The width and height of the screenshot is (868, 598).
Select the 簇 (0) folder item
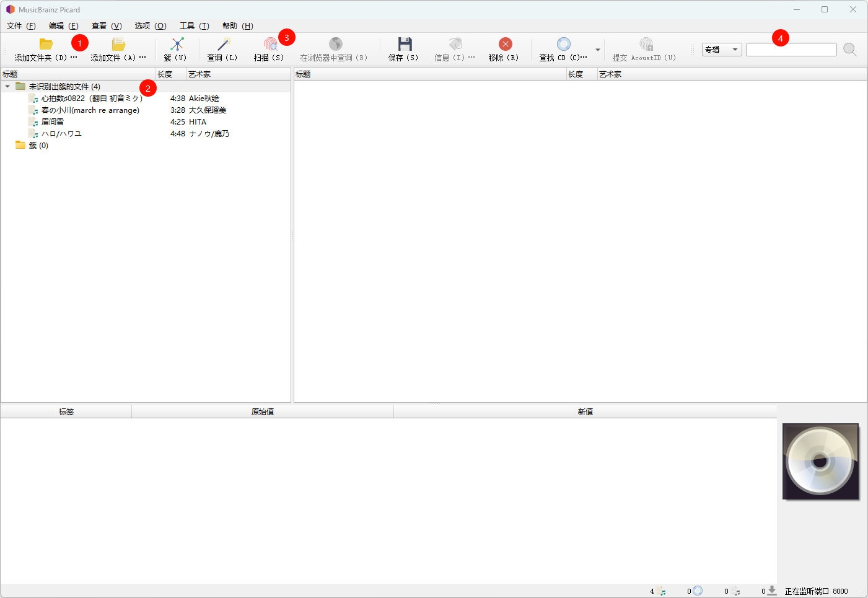pos(38,146)
